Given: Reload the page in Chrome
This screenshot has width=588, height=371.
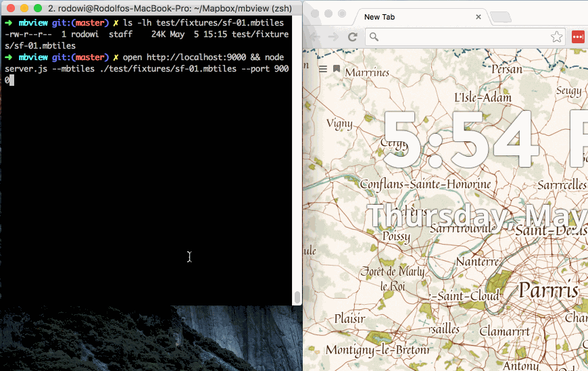Looking at the screenshot, I should [352, 36].
